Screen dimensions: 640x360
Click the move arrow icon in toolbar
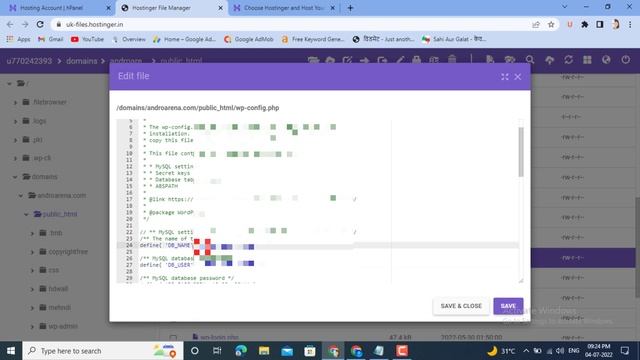pos(364,60)
